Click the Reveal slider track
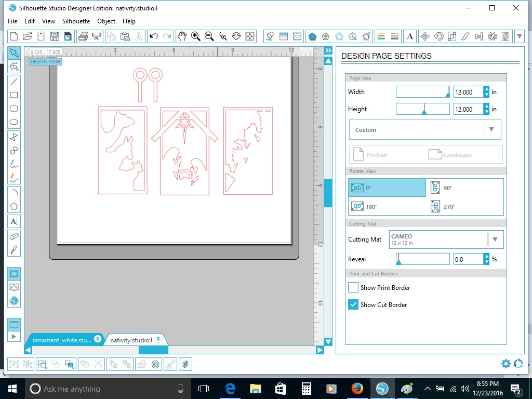Image resolution: width=532 pixels, height=399 pixels. 423,259
